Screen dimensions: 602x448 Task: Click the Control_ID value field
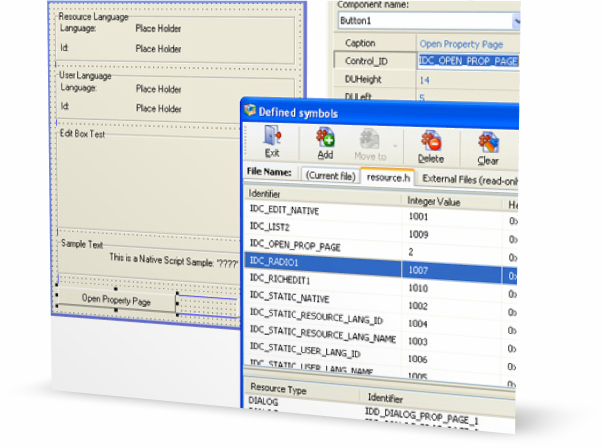pos(468,62)
